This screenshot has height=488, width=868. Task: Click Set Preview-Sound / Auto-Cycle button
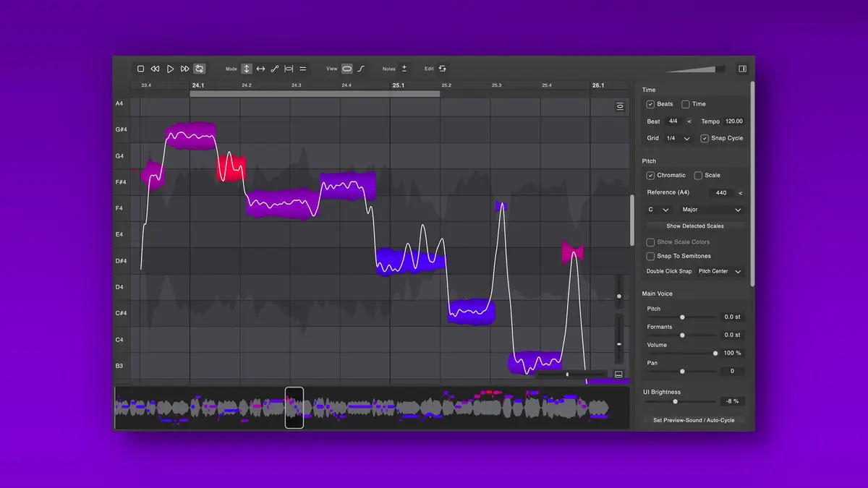[694, 420]
